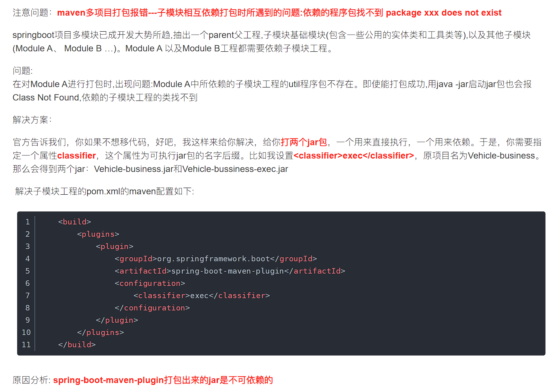This screenshot has height=392, width=560.
Task: Click the red word classifier in paragraph
Action: [x=77, y=156]
